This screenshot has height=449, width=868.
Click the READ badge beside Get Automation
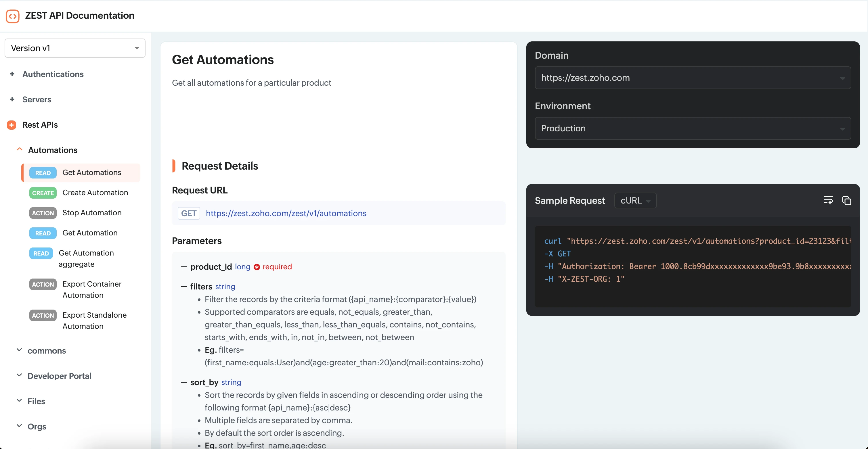43,233
